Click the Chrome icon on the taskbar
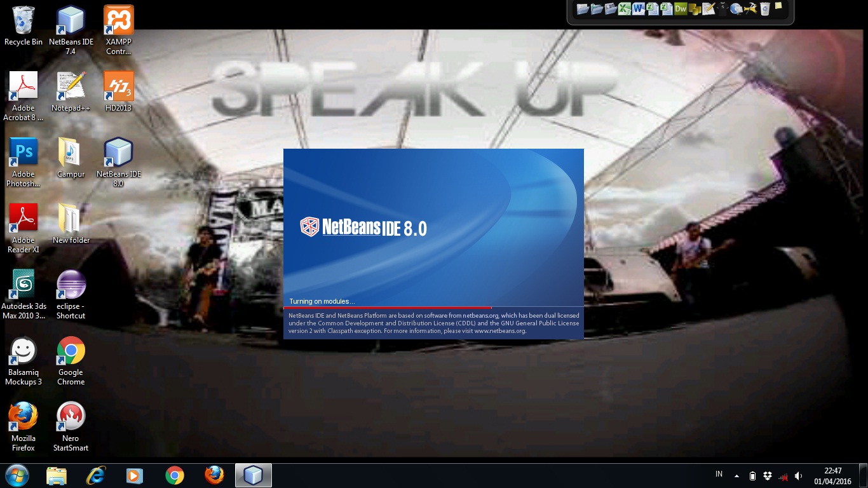 click(x=174, y=475)
